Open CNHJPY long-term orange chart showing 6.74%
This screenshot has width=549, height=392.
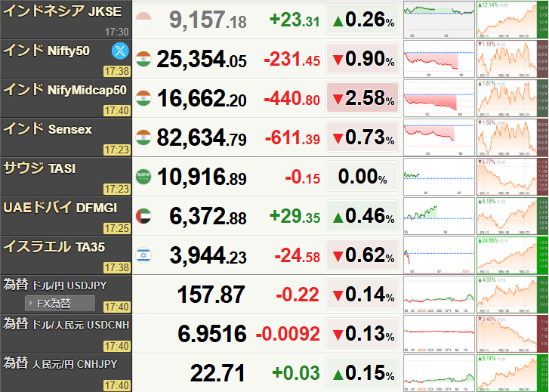[513, 372]
